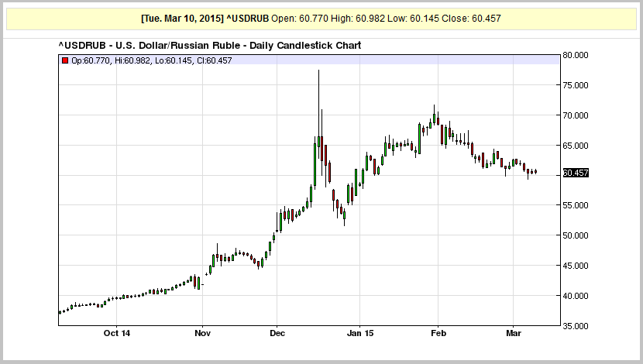
Task: Click the 'Nov' date axis label
Action: [x=202, y=333]
